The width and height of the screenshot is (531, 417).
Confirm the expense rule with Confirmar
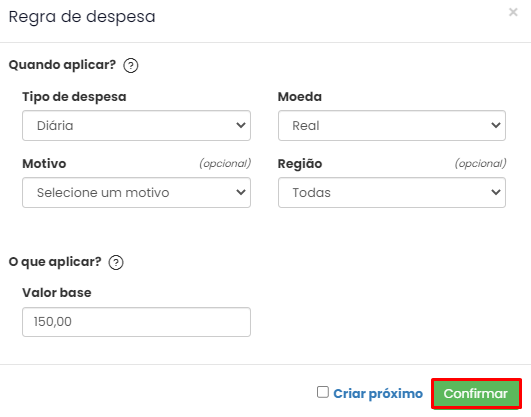coord(476,394)
